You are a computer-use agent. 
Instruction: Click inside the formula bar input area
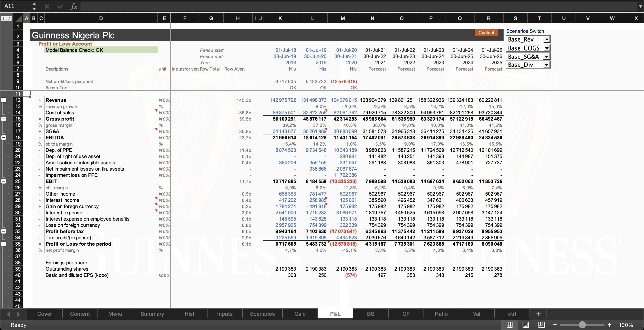(359, 6)
